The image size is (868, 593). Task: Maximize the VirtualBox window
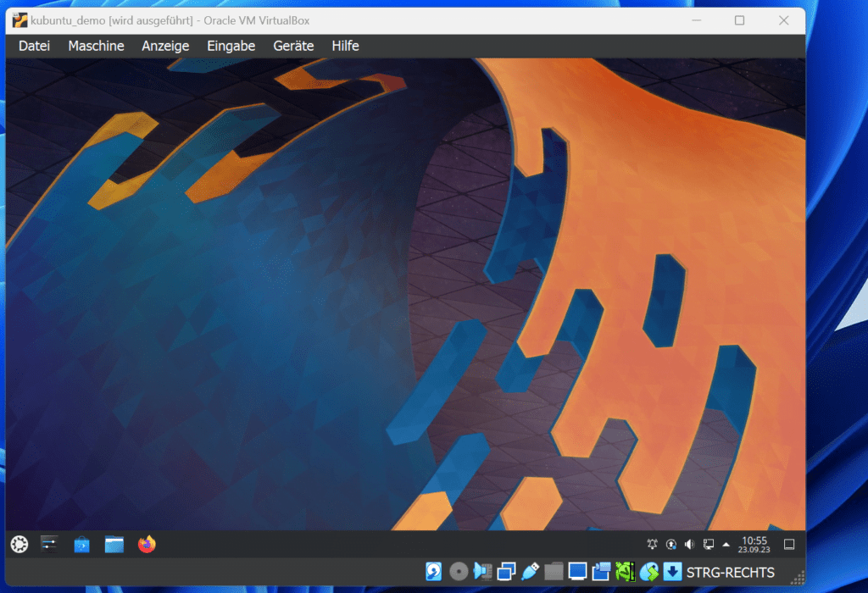click(739, 20)
